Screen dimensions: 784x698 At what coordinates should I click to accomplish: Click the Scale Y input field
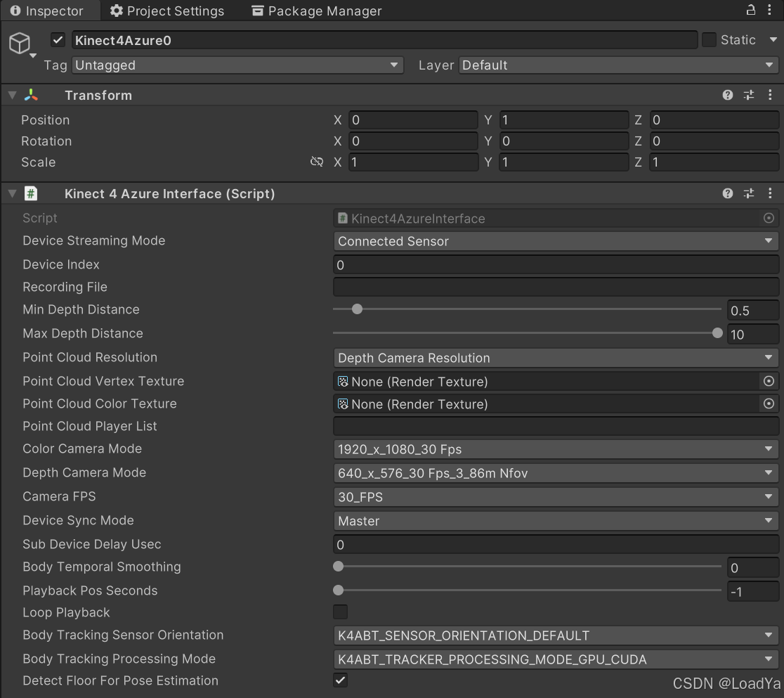(563, 162)
